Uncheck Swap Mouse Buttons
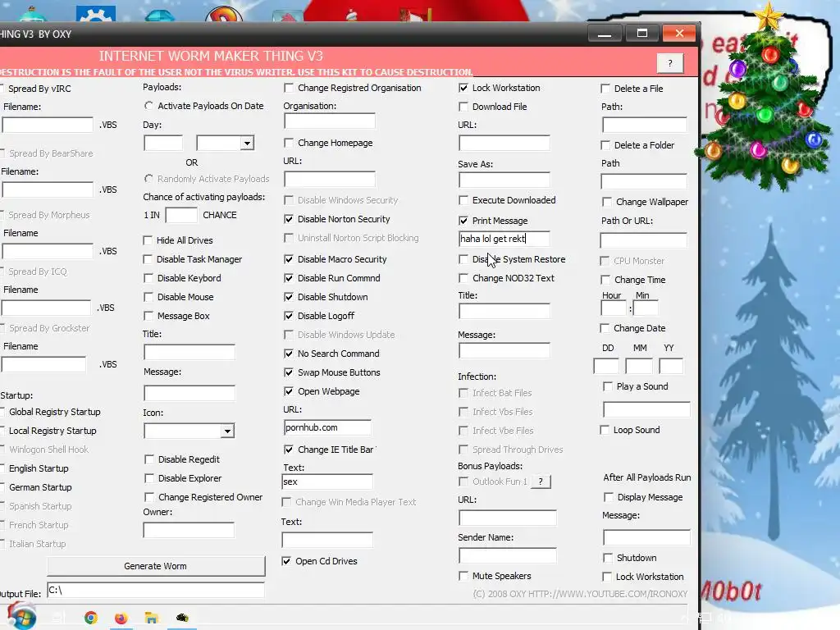 tap(289, 372)
